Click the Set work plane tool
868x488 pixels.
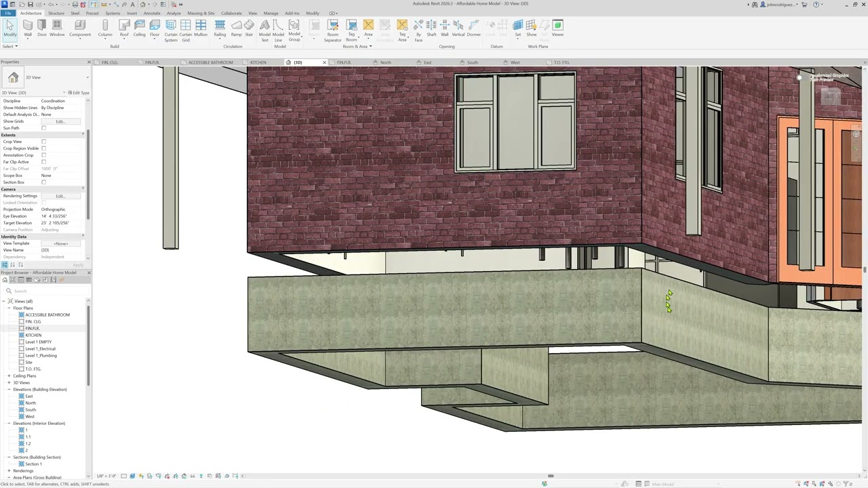click(x=518, y=28)
